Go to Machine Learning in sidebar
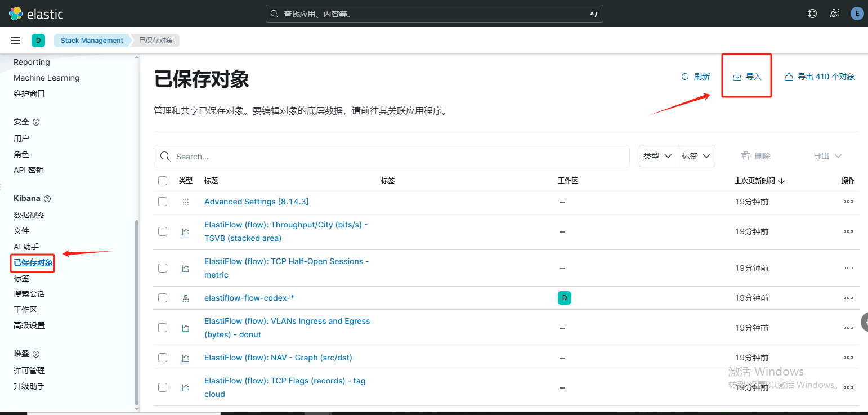The width and height of the screenshot is (868, 415). (47, 78)
